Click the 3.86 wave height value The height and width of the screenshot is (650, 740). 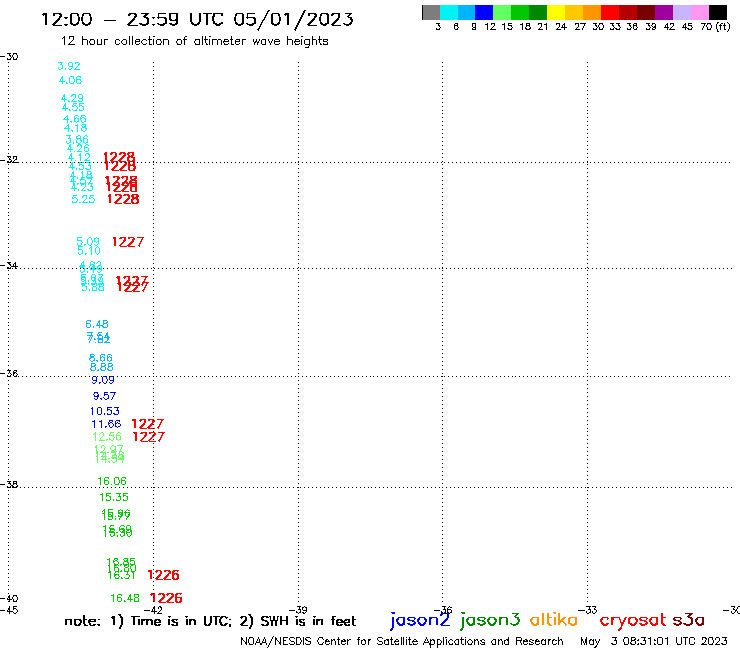click(77, 139)
